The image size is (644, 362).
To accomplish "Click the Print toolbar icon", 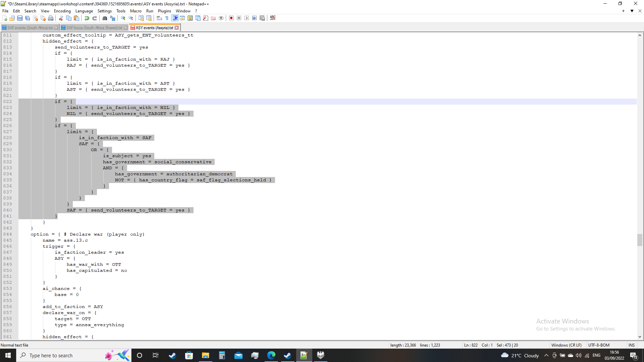I will (51, 18).
